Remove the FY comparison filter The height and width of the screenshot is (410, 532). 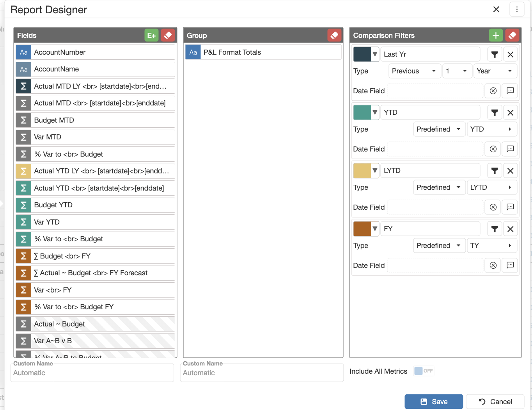coord(510,229)
